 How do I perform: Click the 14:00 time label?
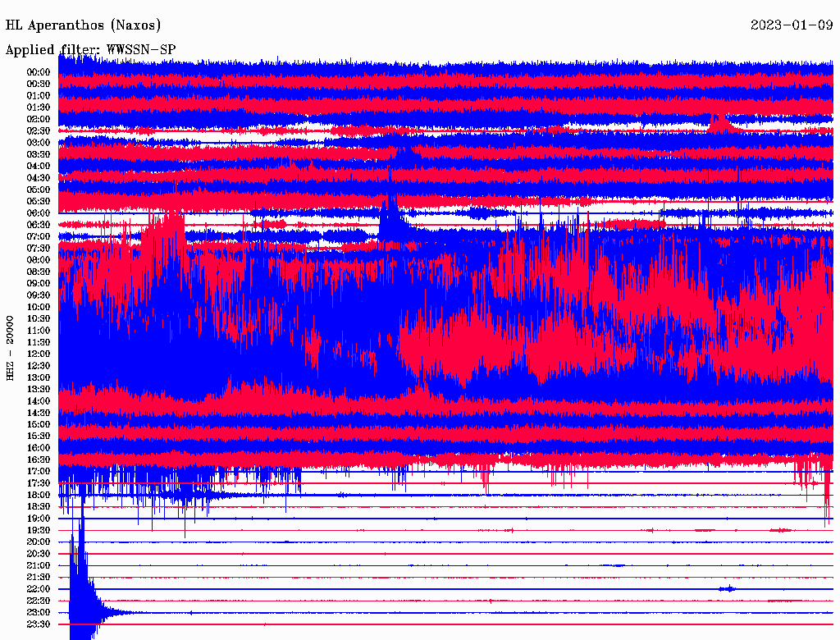coord(39,401)
